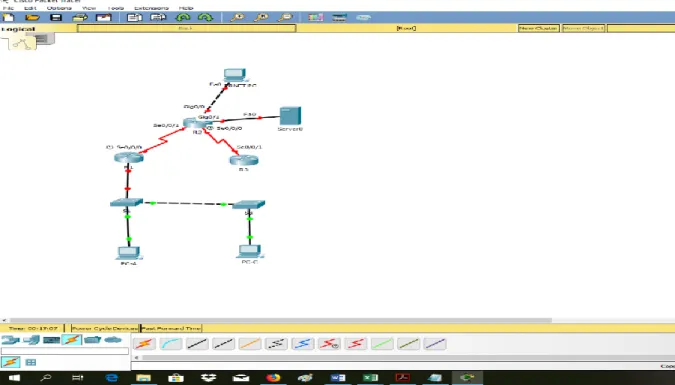Choose the Console cable
Image resolution: width=675 pixels, height=385 pixels.
pos(170,344)
